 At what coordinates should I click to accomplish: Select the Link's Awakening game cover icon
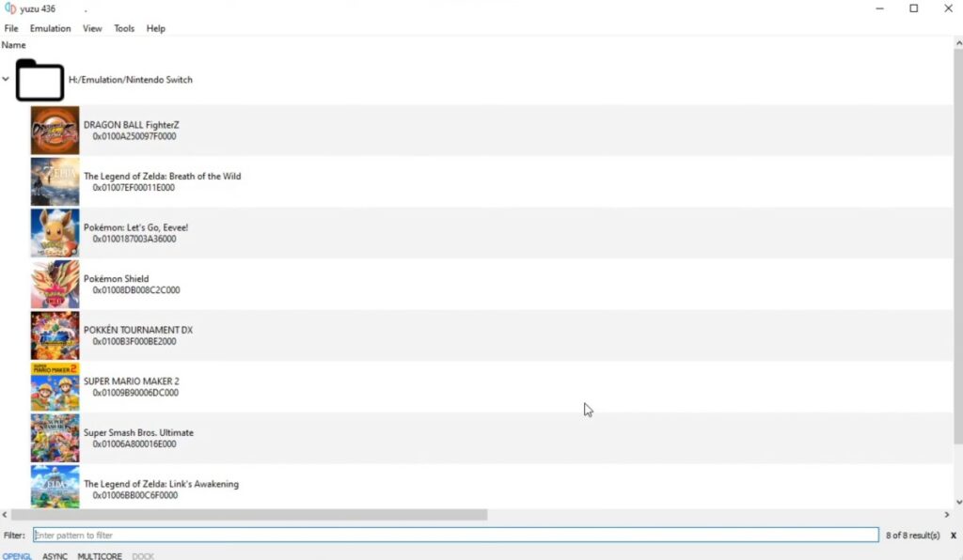(55, 487)
